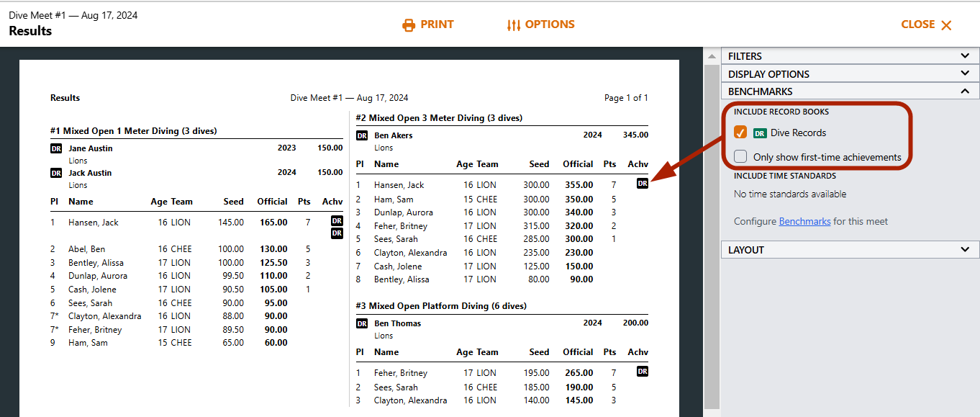Click the DR icon next to Ben Akers
Image resolution: width=980 pixels, height=417 pixels.
point(361,135)
